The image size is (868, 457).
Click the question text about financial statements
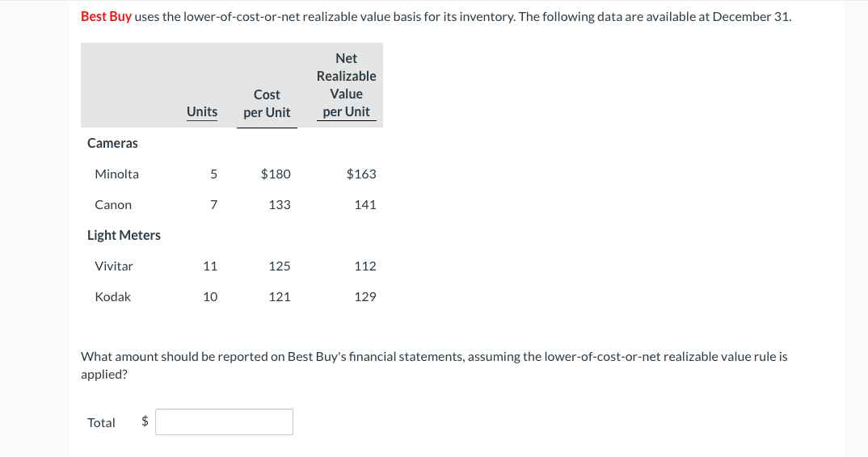(434, 365)
